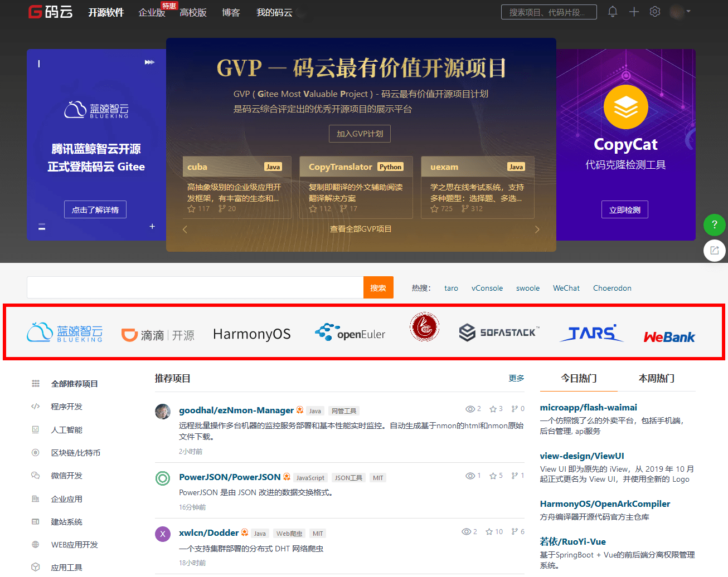Viewport: 728px width, 577px height.
Task: Open PowerJSON/PowerJSON project
Action: [230, 477]
